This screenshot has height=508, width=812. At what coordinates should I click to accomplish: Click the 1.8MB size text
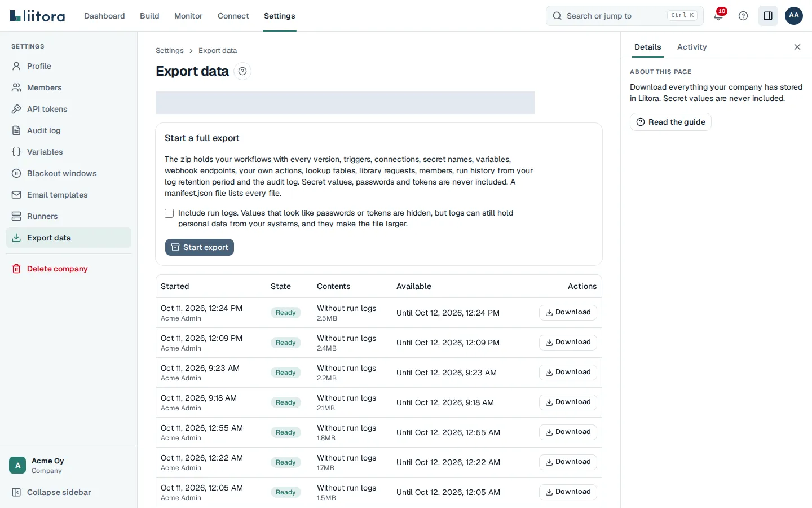(326, 438)
